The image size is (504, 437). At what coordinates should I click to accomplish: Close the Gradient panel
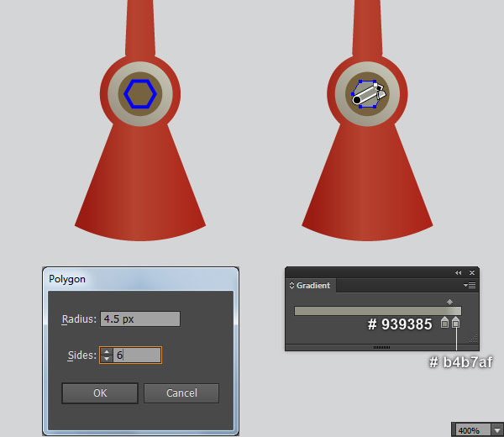point(472,272)
